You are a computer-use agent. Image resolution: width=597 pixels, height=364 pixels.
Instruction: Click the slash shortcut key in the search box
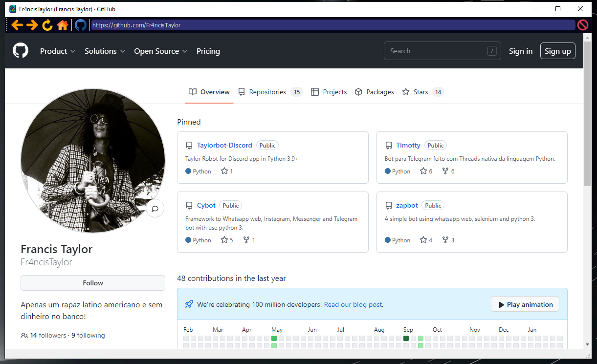pyautogui.click(x=492, y=51)
